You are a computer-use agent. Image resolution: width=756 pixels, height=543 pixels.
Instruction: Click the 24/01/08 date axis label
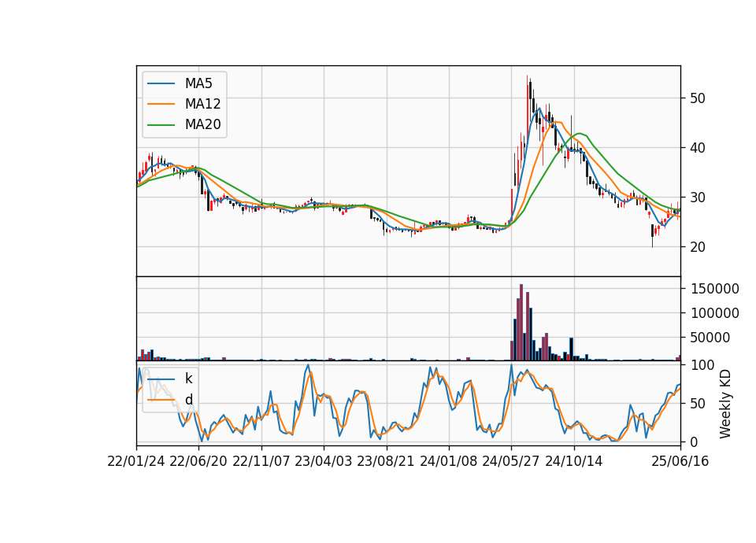point(448,462)
